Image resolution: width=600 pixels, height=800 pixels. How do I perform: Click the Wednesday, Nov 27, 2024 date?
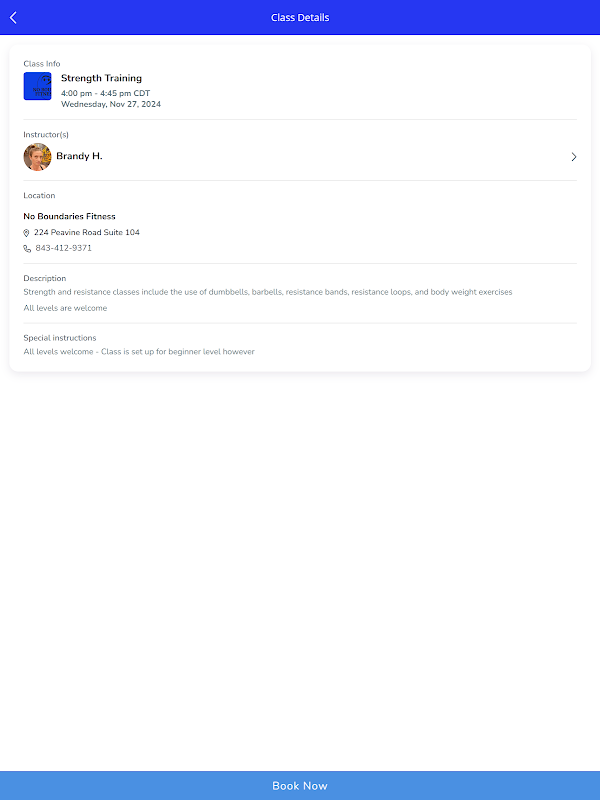[110, 104]
